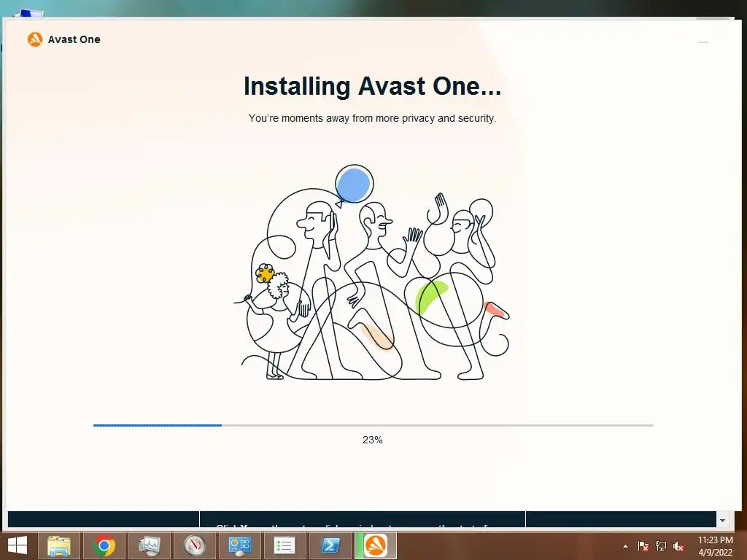Open the compass-like taskbar app icon

194,545
